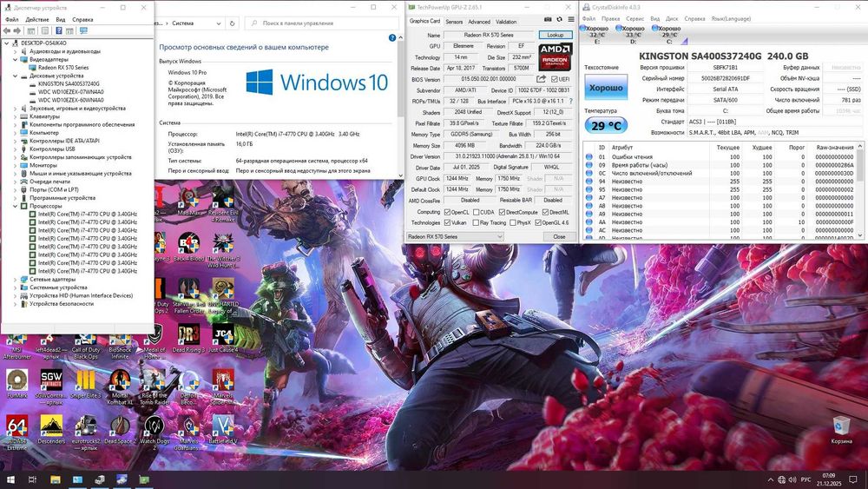868x489 pixels.
Task: Open the eurotrucks2 shortcut
Action: click(x=86, y=433)
